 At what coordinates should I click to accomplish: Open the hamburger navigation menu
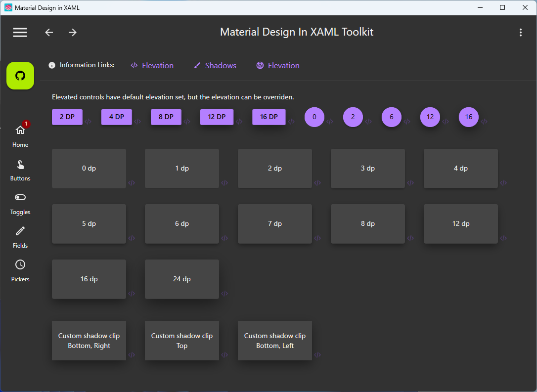[x=20, y=32]
